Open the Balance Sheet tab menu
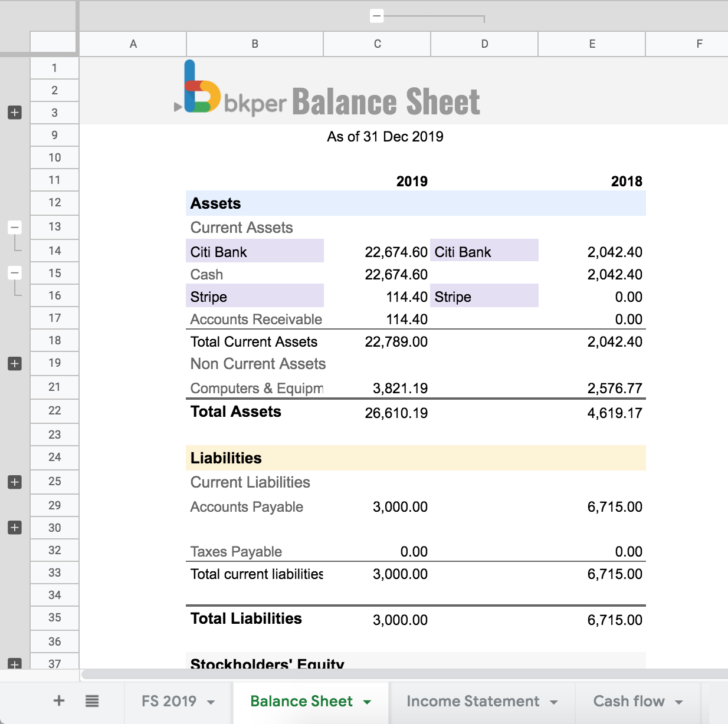Screen dimensions: 728x724 click(x=367, y=702)
